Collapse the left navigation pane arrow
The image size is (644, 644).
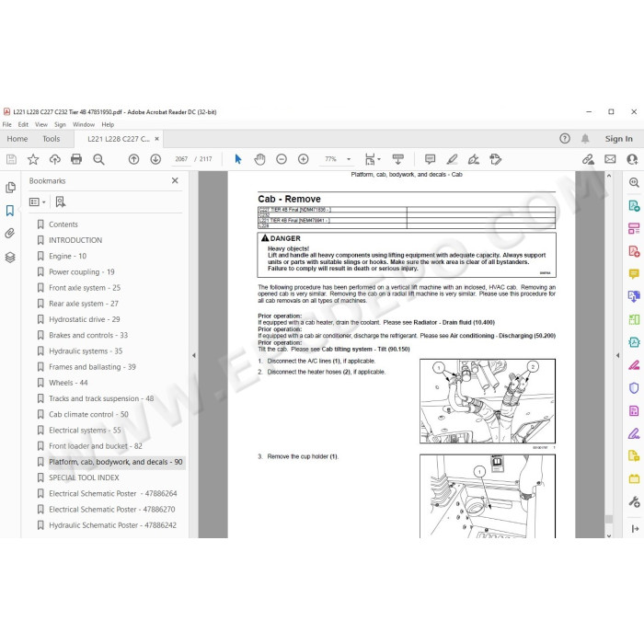(194, 355)
